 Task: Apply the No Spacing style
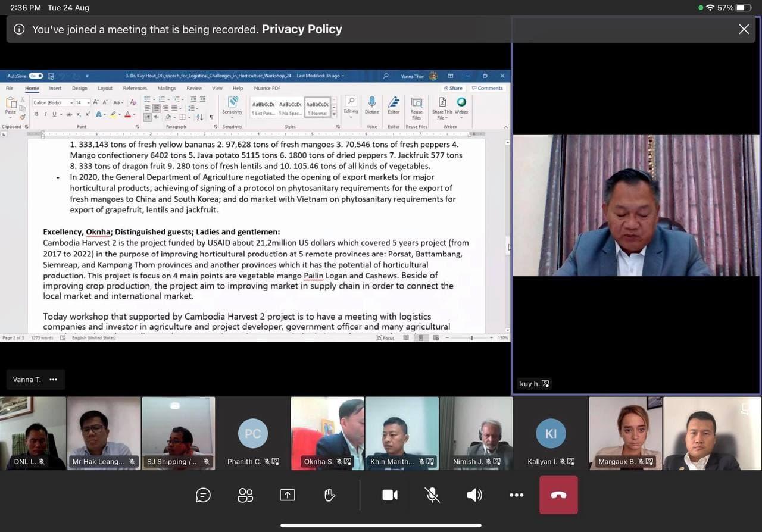(x=291, y=108)
